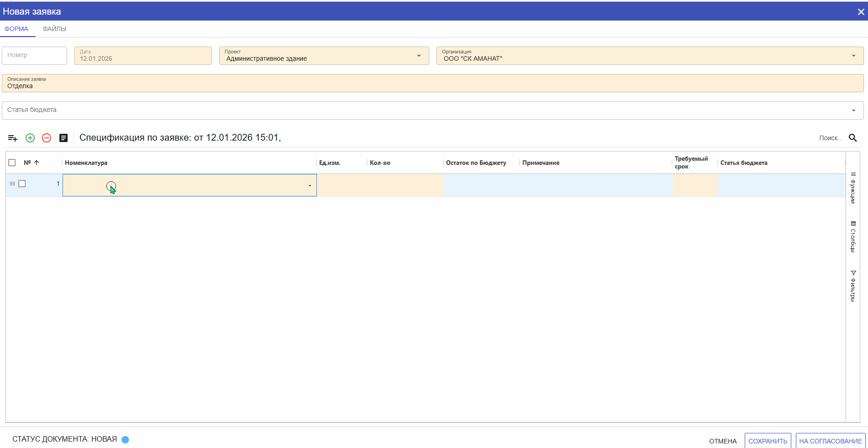Click the add multiple rows list icon
The image size is (868, 448).
13,138
